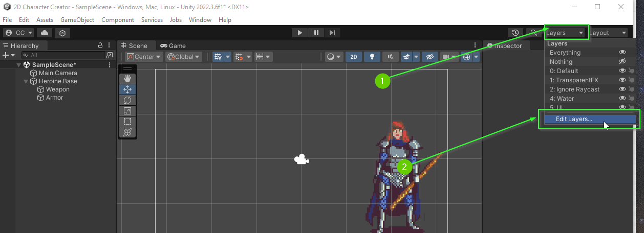Screen dimensions: 644x233
Task: Show Everything layers eye
Action: (622, 53)
